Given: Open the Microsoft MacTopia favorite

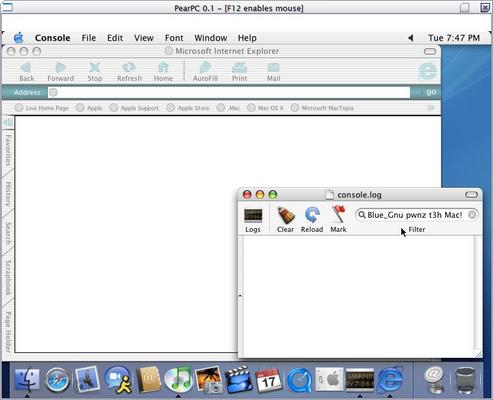Looking at the screenshot, I should (x=322, y=108).
